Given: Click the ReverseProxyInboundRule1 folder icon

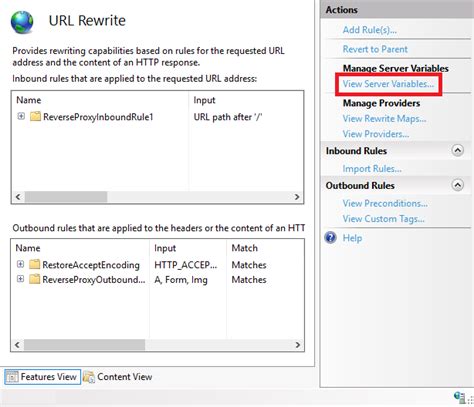Looking at the screenshot, I should coord(35,116).
